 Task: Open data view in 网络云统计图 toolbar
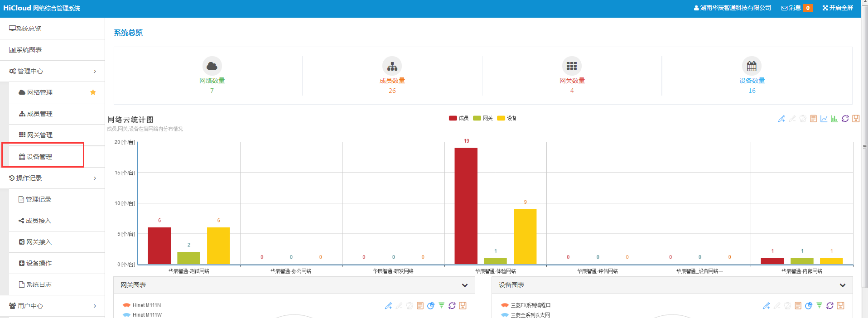pos(813,119)
